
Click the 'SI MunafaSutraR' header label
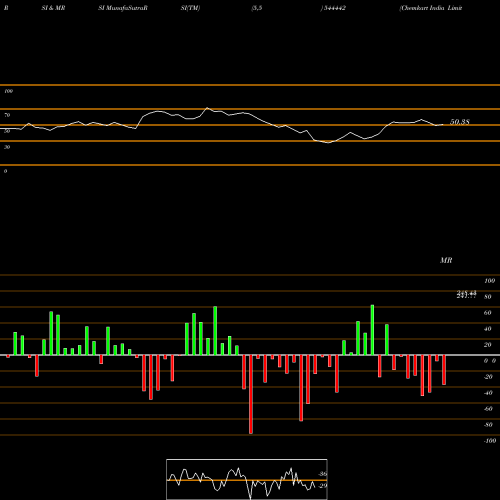(123, 8)
